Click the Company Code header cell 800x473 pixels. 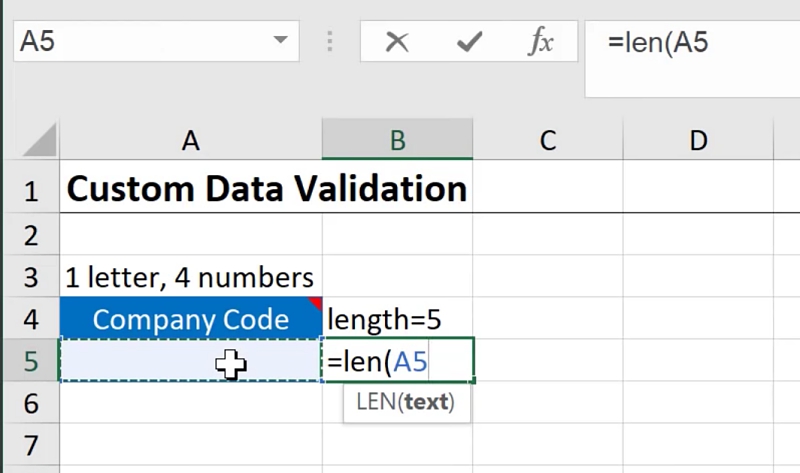pyautogui.click(x=190, y=320)
